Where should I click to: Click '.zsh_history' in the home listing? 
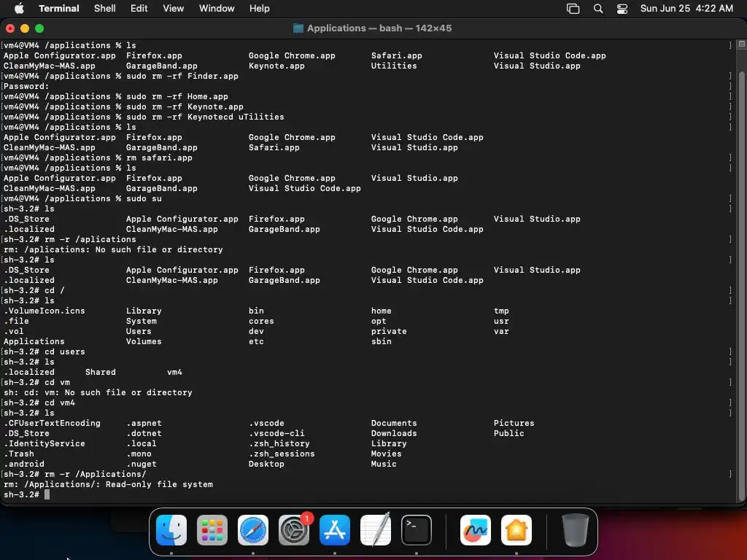279,443
